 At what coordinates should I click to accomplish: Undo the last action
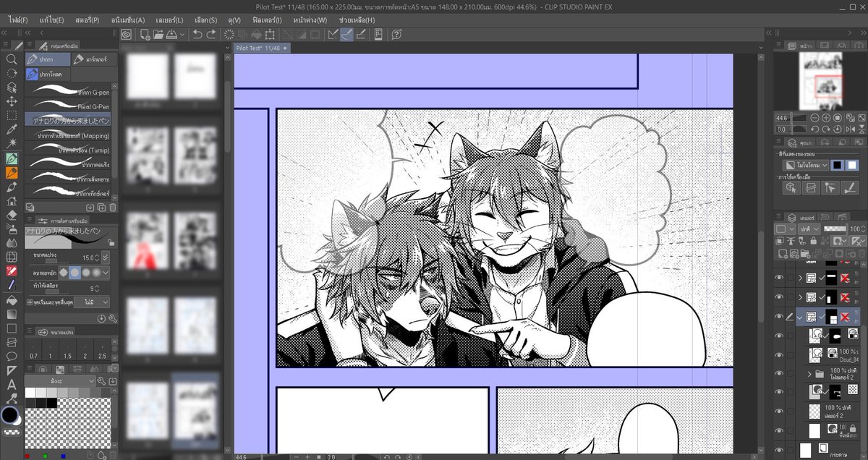pyautogui.click(x=197, y=34)
